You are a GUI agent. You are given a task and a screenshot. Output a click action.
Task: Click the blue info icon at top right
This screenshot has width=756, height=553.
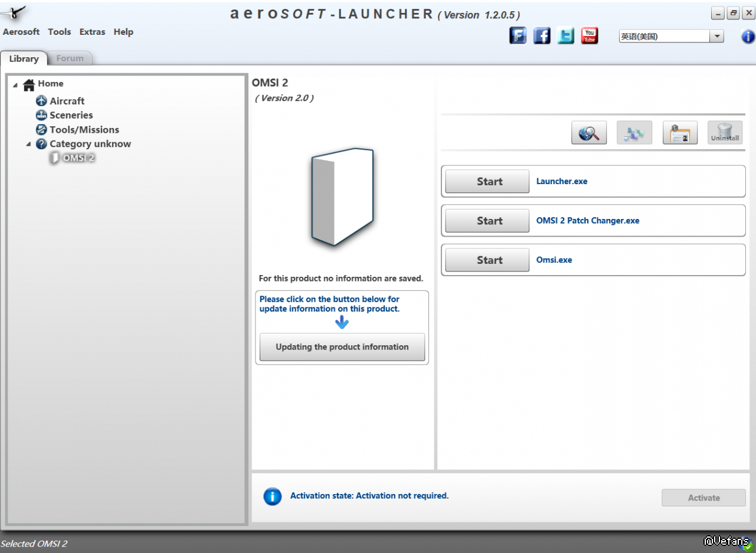pos(748,37)
